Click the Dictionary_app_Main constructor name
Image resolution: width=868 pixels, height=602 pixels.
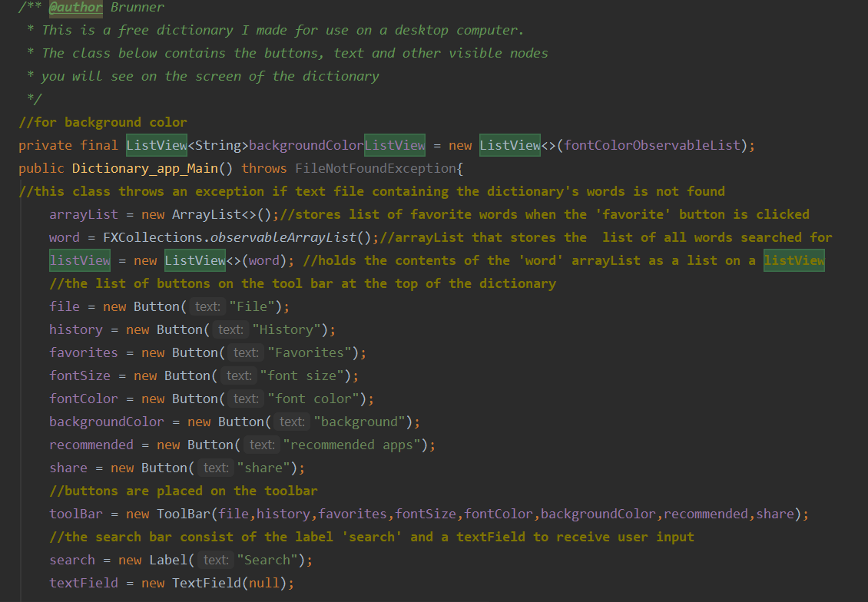[145, 168]
